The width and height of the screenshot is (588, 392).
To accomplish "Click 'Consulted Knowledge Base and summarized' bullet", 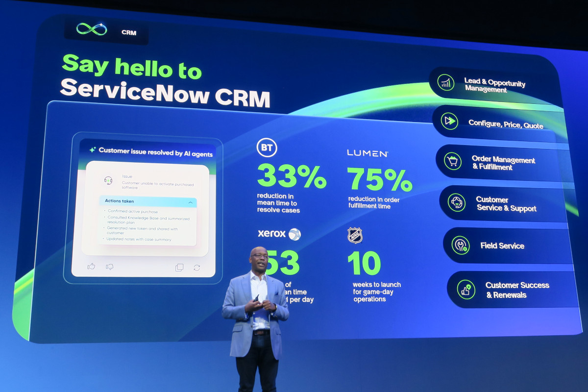I will pyautogui.click(x=148, y=220).
